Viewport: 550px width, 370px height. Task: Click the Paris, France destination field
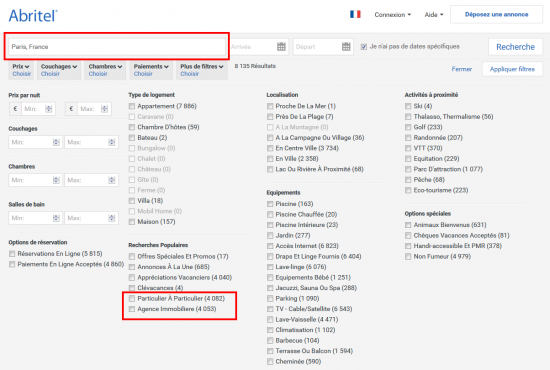(117, 47)
